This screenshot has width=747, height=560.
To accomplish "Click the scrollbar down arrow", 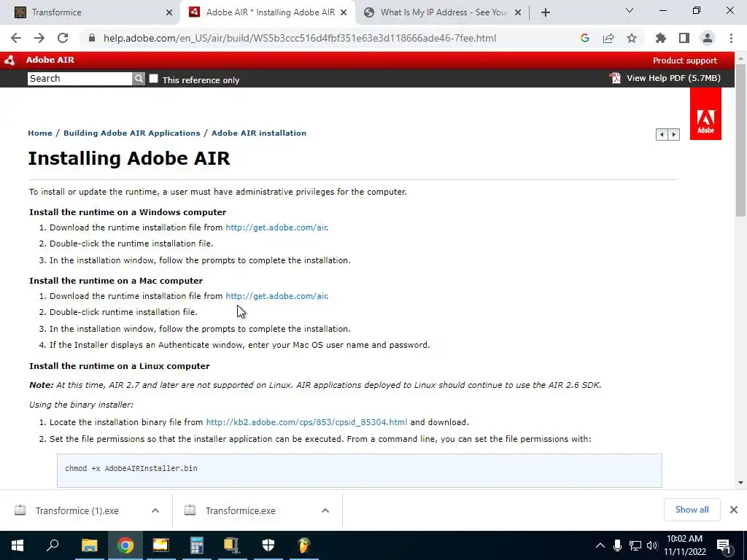I will click(x=740, y=483).
